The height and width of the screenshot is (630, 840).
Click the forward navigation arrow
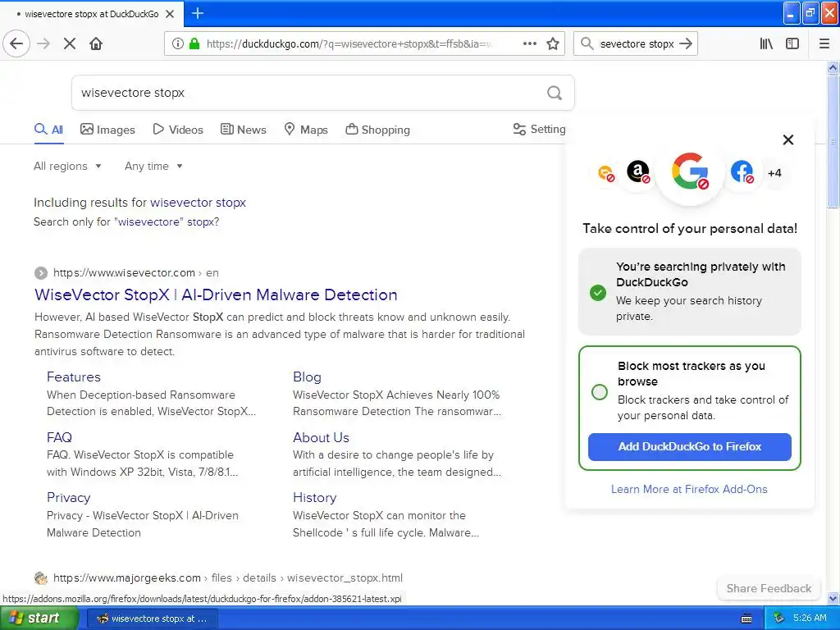pyautogui.click(x=43, y=43)
